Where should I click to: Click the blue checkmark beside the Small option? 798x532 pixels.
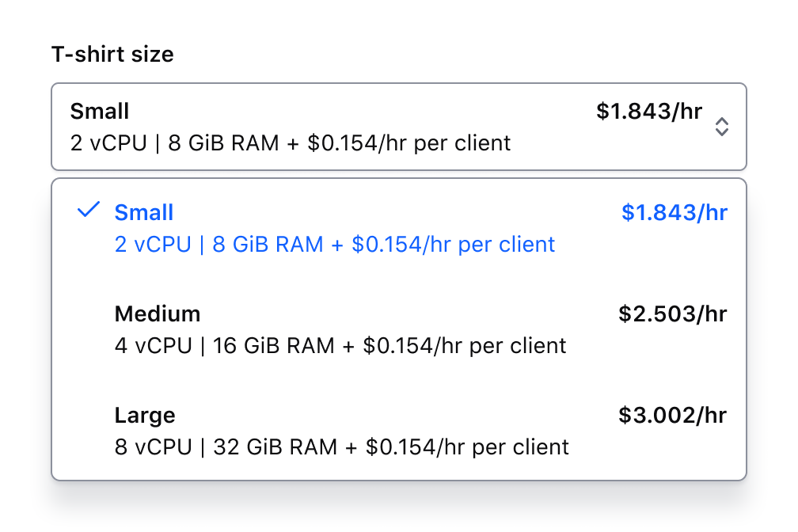89,210
